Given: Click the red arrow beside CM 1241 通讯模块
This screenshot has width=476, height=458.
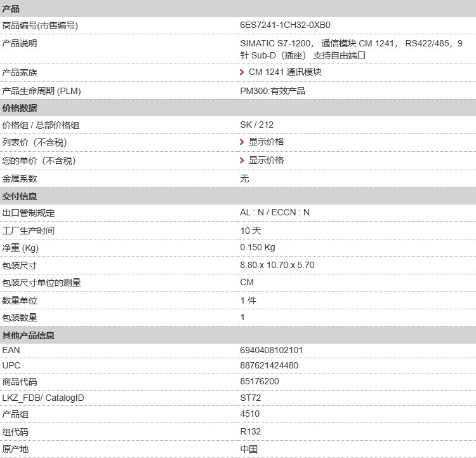Looking at the screenshot, I should pos(242,72).
